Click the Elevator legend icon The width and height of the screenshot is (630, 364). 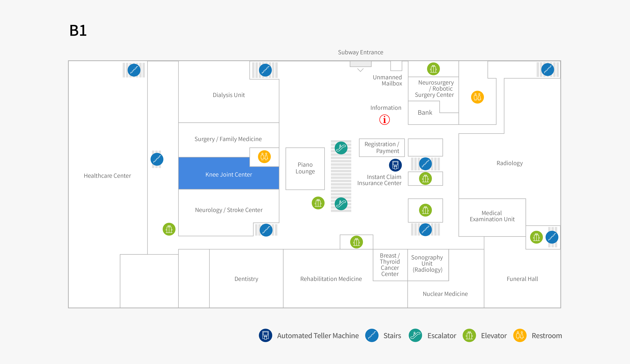coord(469,335)
